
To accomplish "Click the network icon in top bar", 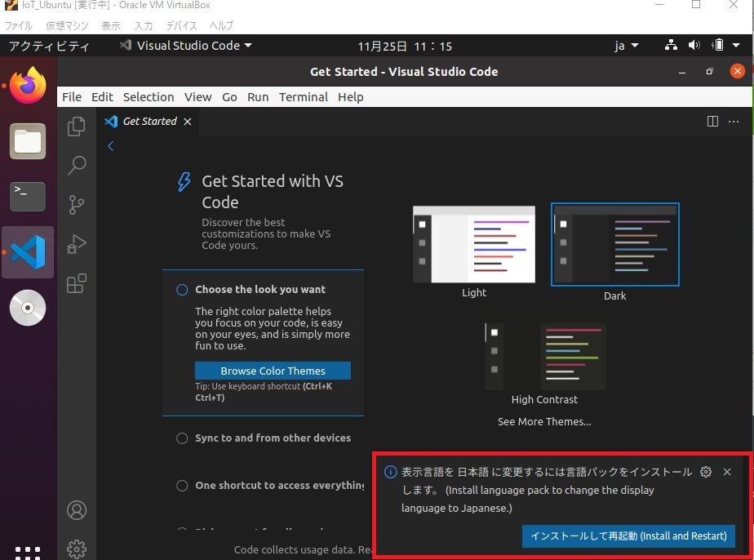I will pos(671,45).
